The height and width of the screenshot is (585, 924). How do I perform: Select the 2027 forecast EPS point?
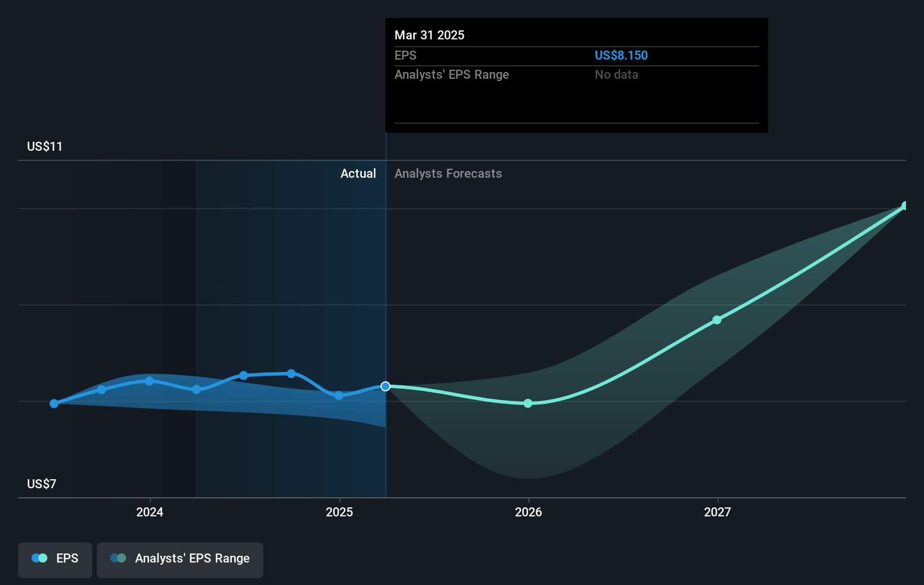717,320
